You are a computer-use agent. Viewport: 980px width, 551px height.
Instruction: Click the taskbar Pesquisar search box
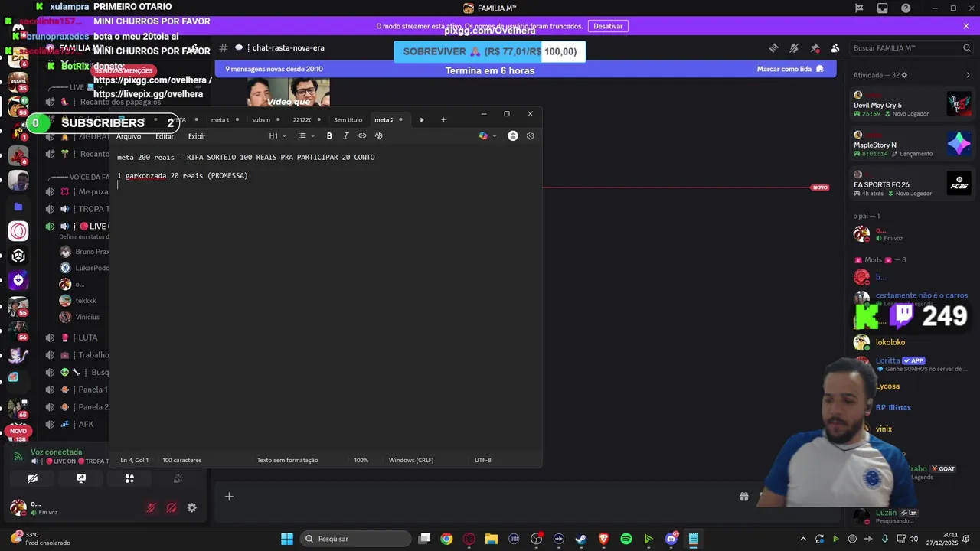tap(354, 539)
